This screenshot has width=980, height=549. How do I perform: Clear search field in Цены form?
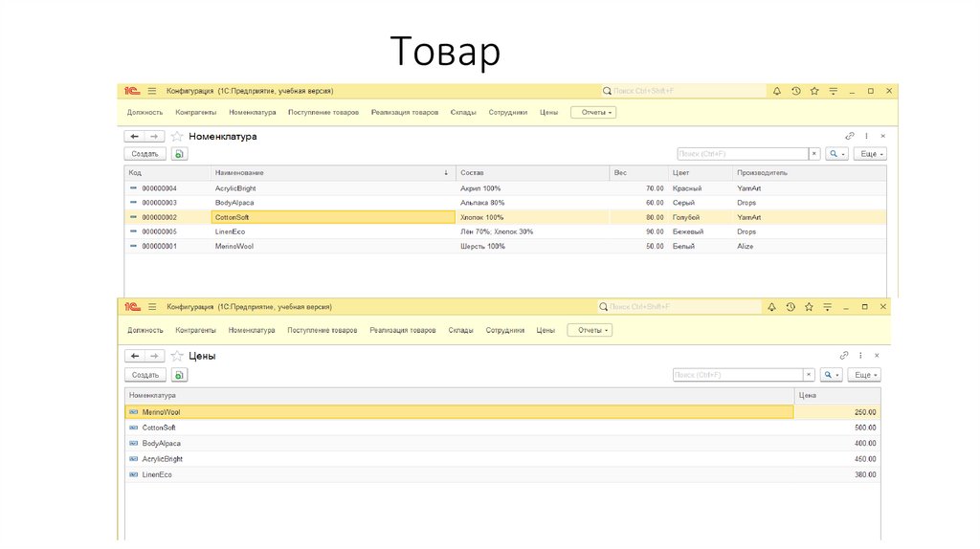coord(809,375)
